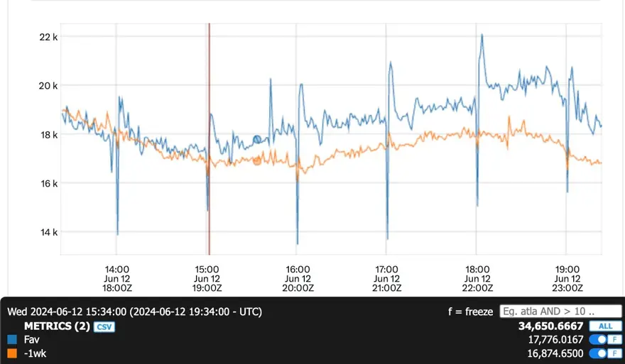This screenshot has width=625, height=364.
Task: Click the 14 k y-axis label
Action: pyautogui.click(x=48, y=232)
